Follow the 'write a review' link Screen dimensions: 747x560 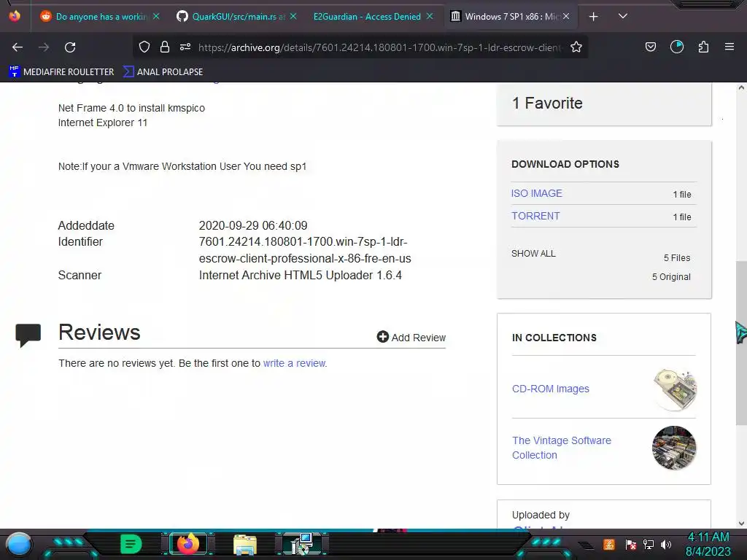(x=295, y=363)
